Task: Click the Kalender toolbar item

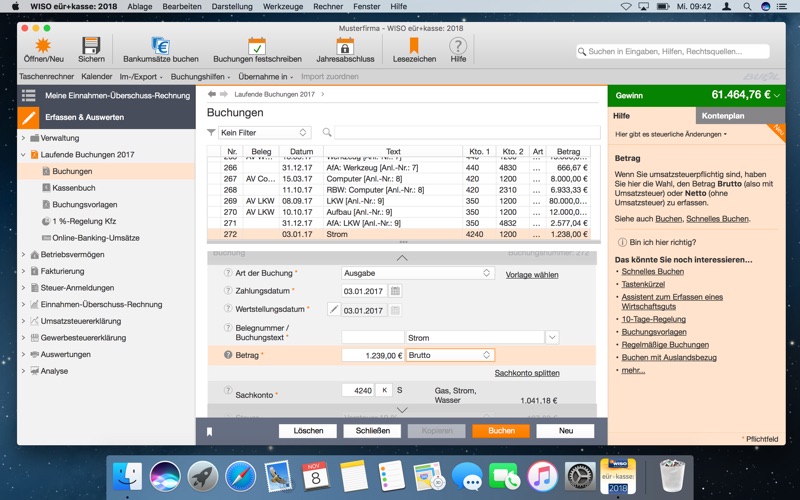Action: [x=96, y=77]
